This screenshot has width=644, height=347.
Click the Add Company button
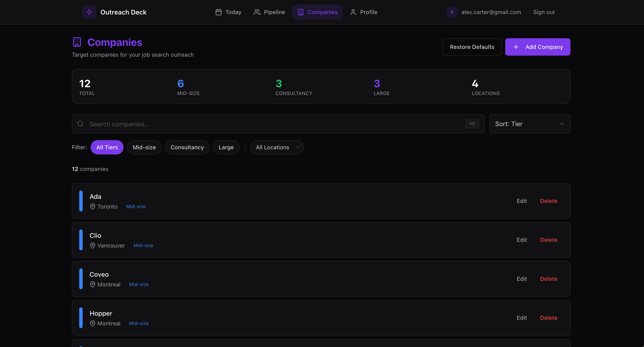(538, 47)
